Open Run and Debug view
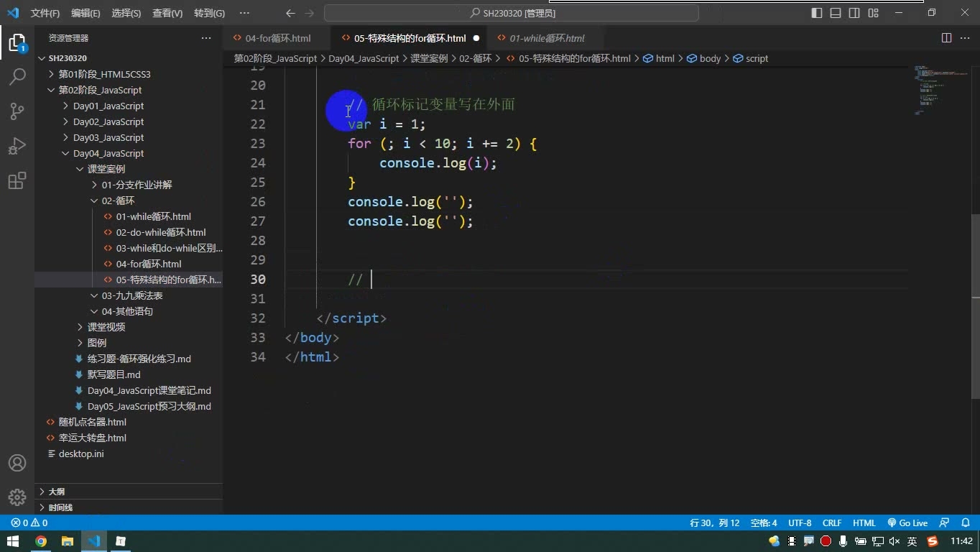This screenshot has width=980, height=552. pyautogui.click(x=17, y=145)
